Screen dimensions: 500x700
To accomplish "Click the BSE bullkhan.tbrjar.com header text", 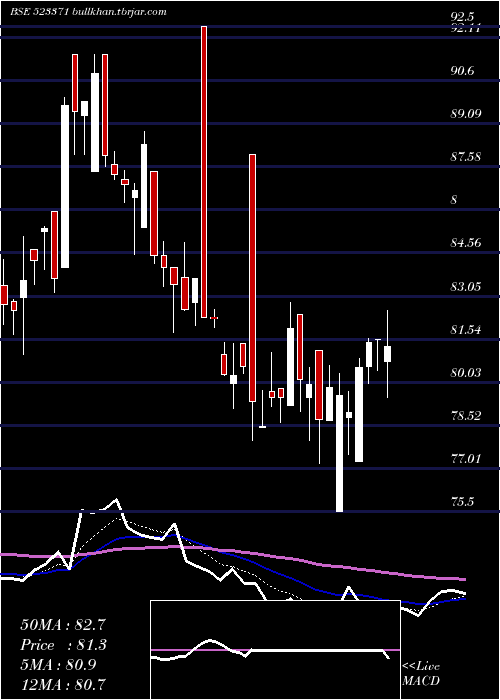I will (88, 12).
